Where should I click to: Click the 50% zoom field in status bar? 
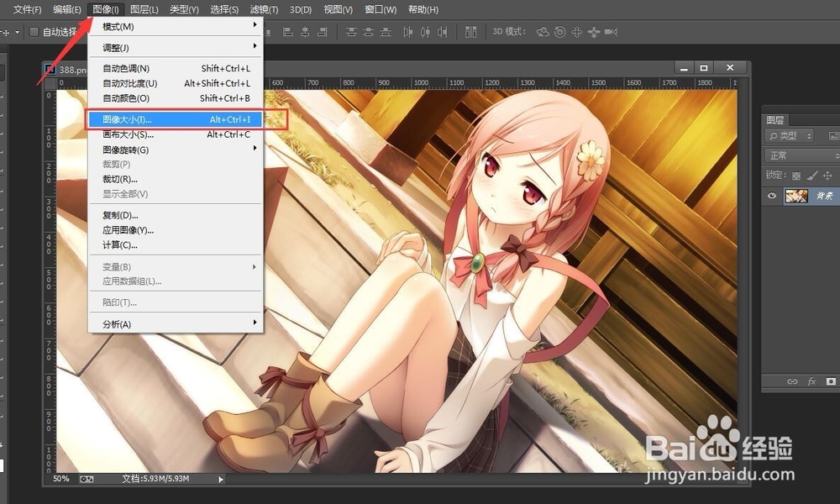(x=61, y=479)
